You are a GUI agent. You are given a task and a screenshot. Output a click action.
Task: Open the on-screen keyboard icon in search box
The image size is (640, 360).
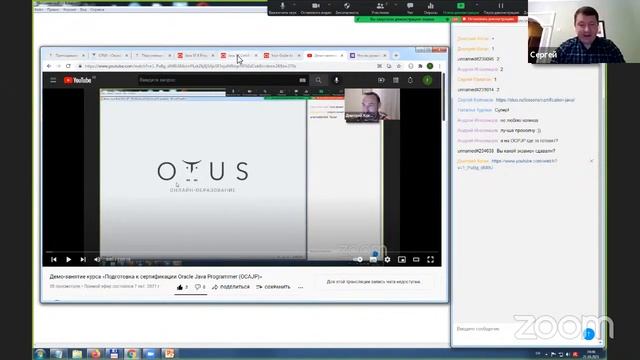coord(302,80)
